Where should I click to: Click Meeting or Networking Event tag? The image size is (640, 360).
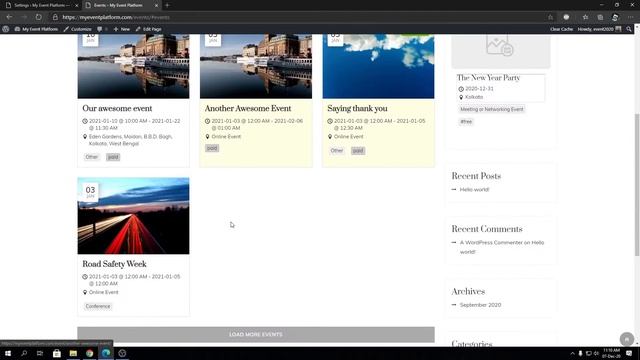(491, 109)
